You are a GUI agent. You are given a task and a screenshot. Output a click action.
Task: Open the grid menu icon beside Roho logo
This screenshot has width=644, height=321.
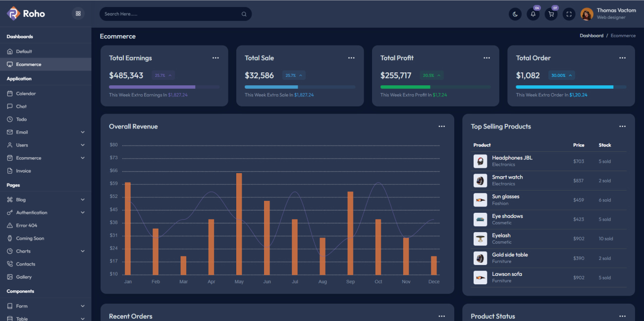tap(78, 13)
